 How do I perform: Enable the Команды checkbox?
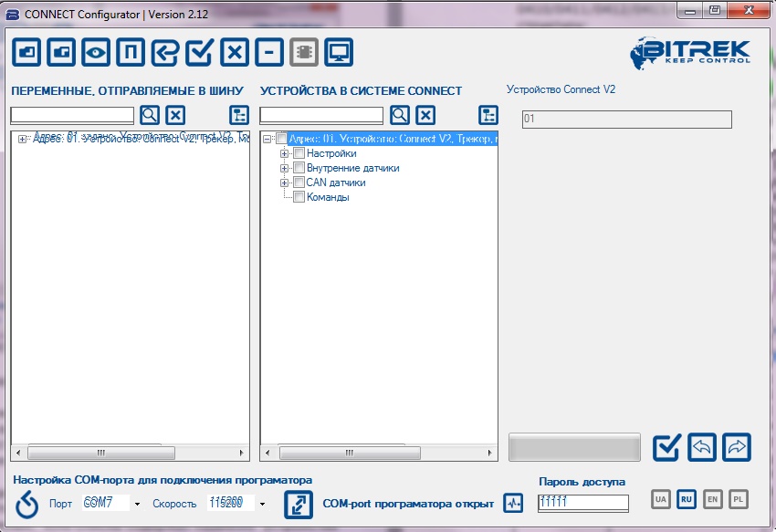click(x=299, y=197)
